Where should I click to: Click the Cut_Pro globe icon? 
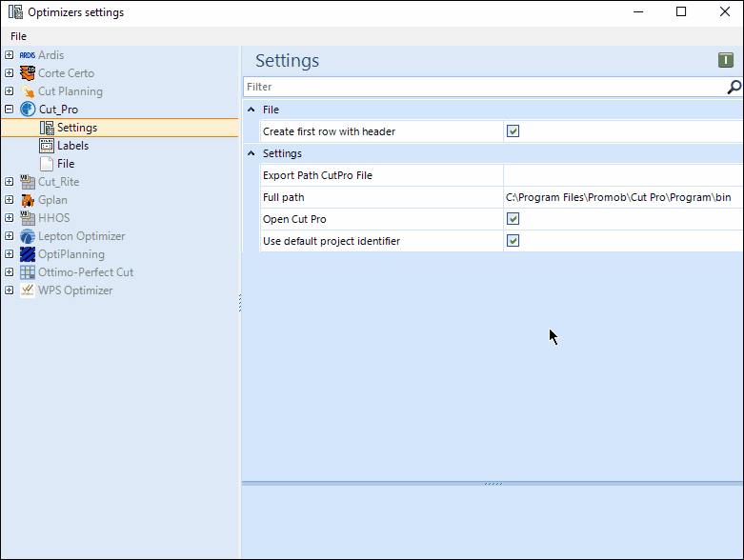(x=28, y=110)
